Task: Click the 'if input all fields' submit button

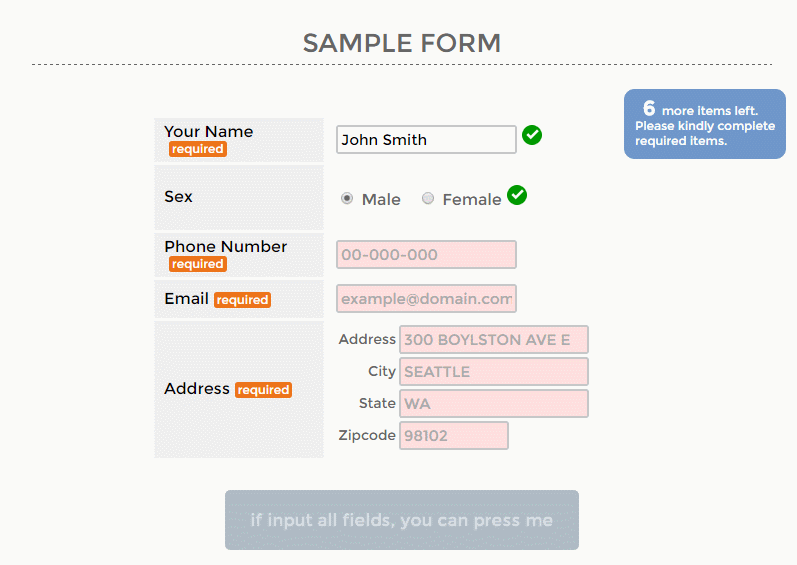Action: point(402,520)
